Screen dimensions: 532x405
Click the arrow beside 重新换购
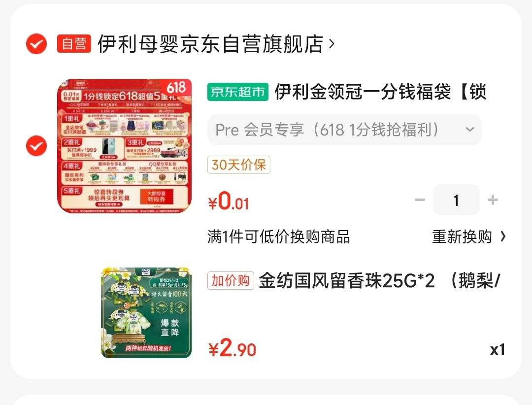503,236
